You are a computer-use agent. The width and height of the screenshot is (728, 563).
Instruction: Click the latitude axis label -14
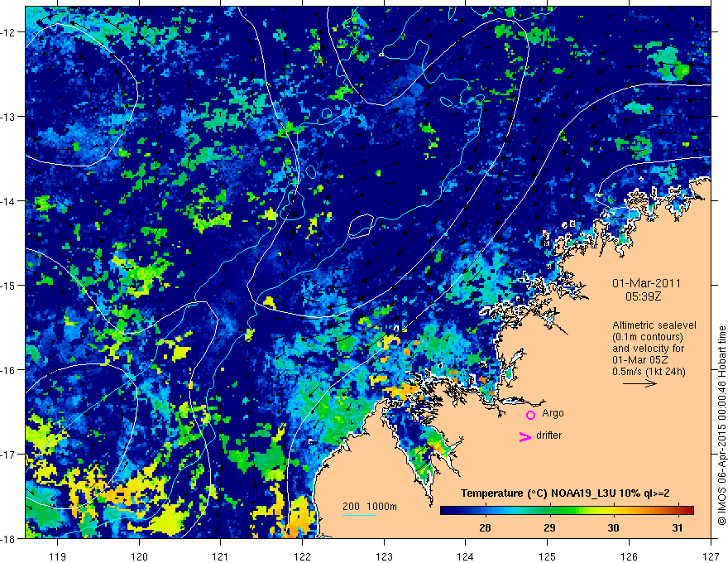point(7,201)
